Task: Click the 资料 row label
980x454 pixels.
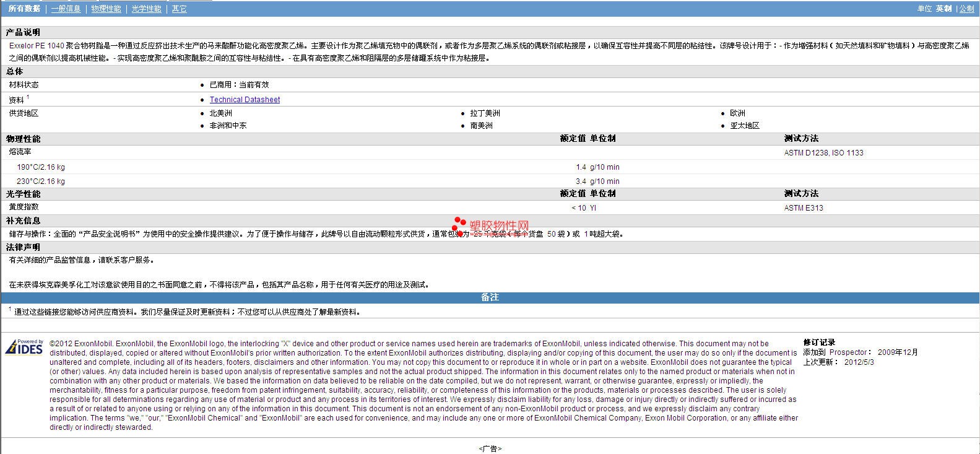Action: (17, 100)
